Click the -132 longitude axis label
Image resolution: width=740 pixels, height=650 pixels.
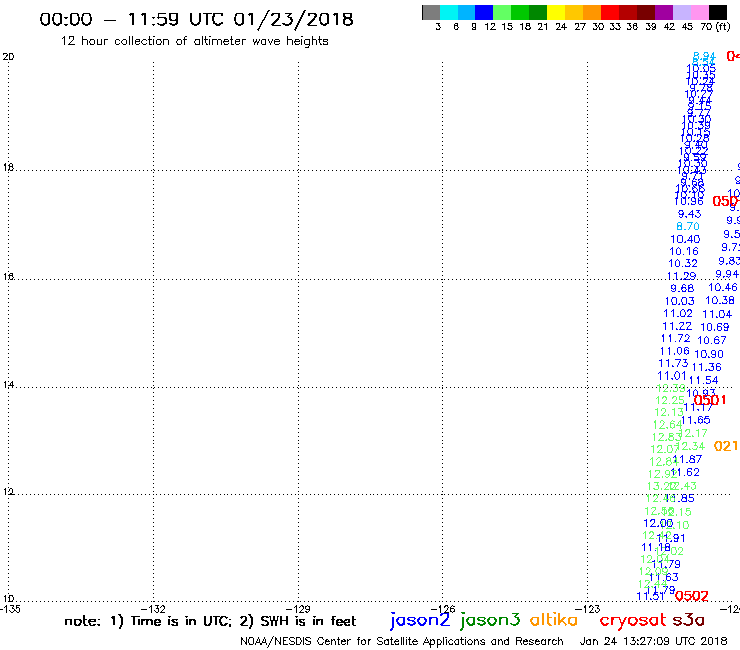coord(154,608)
